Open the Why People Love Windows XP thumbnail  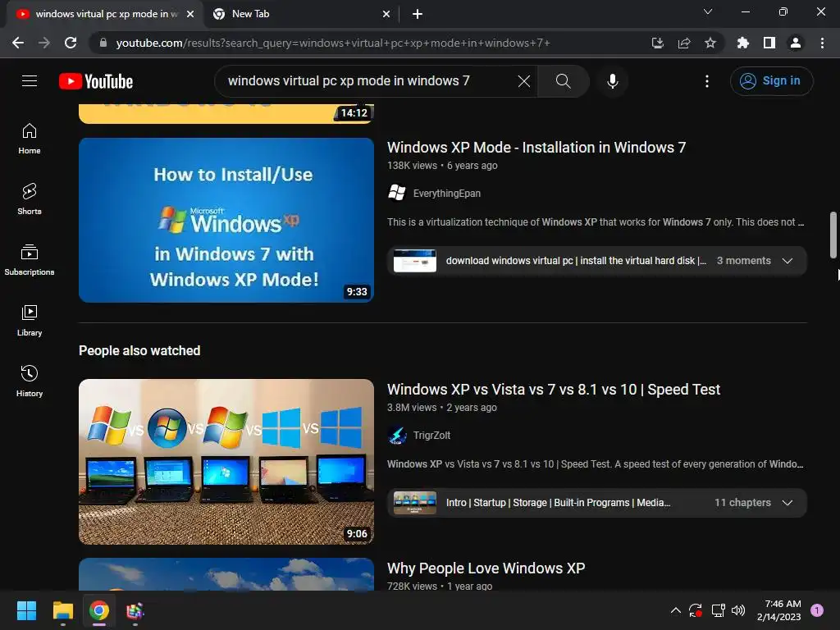click(x=226, y=574)
